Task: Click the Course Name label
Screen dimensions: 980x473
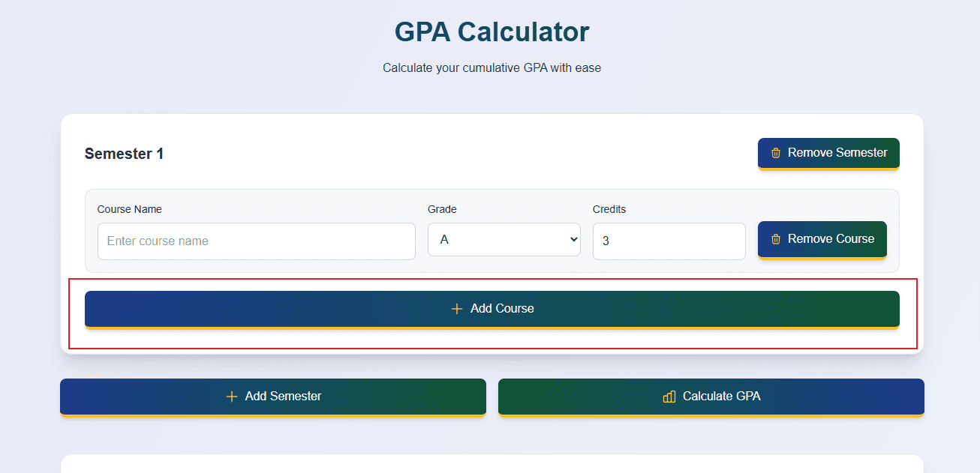Action: coord(129,209)
